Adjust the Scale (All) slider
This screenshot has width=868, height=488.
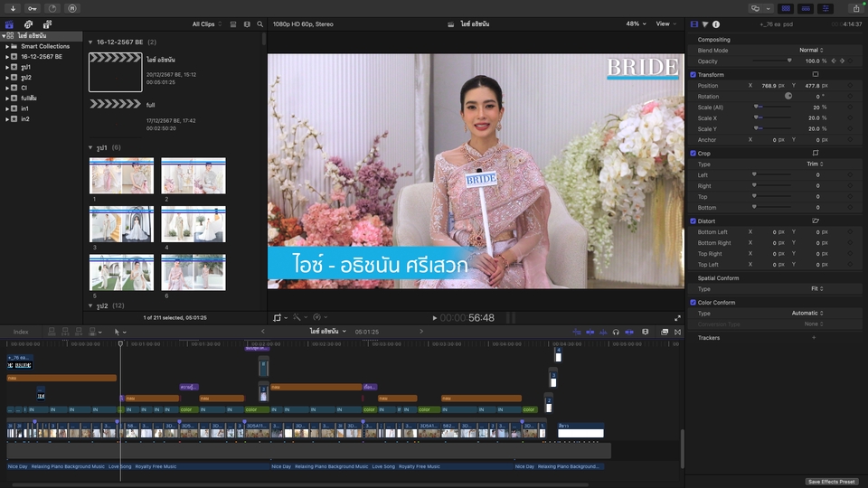pos(771,107)
